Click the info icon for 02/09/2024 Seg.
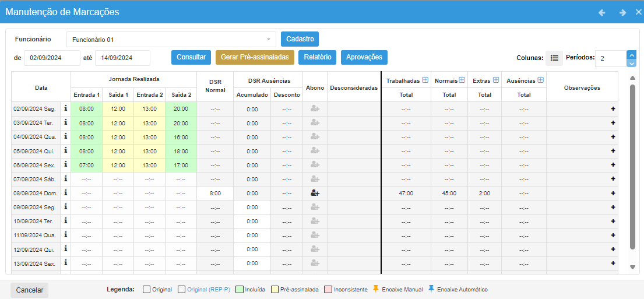The height and width of the screenshot is (299, 644). coord(66,108)
